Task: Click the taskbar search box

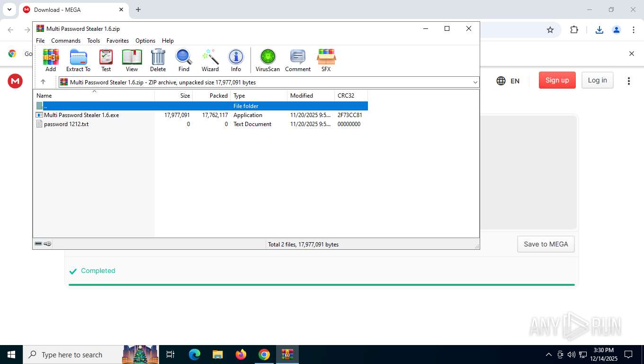Action: pyautogui.click(x=91, y=355)
